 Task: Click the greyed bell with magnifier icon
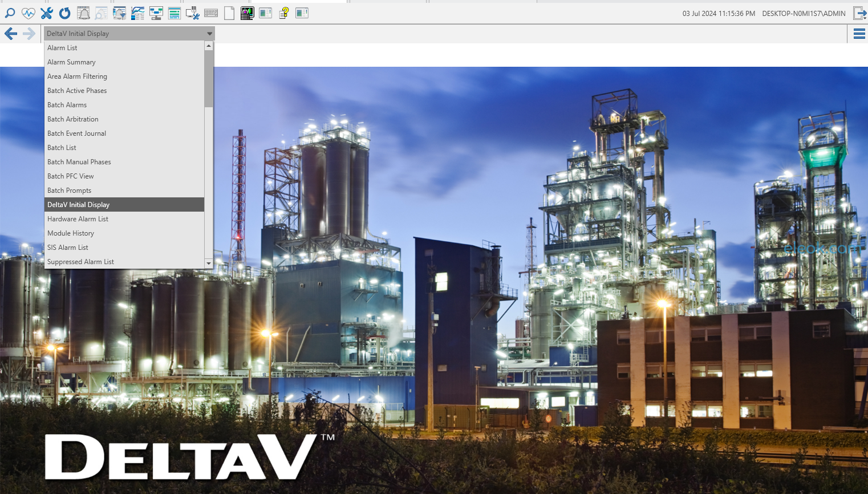tap(102, 13)
